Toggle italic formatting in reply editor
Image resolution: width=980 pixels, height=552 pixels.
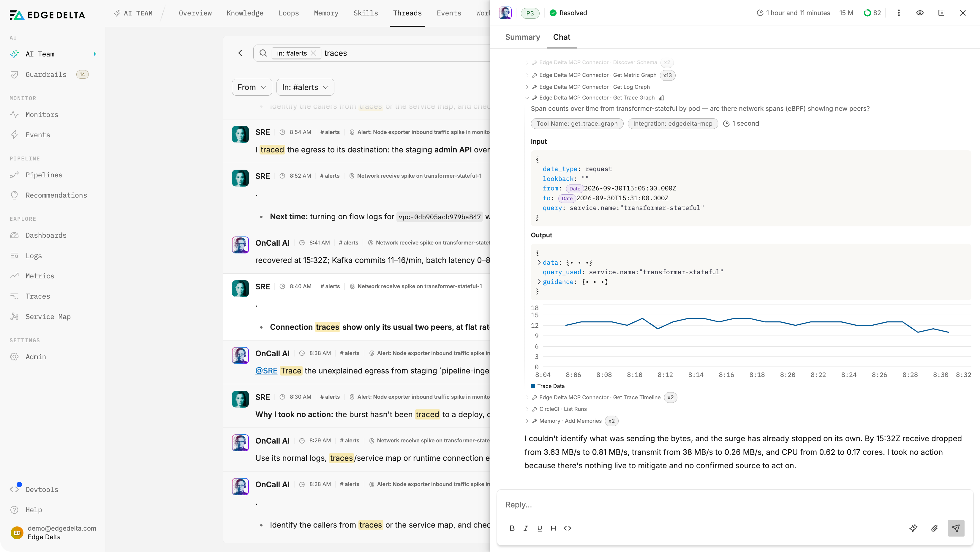click(x=526, y=528)
